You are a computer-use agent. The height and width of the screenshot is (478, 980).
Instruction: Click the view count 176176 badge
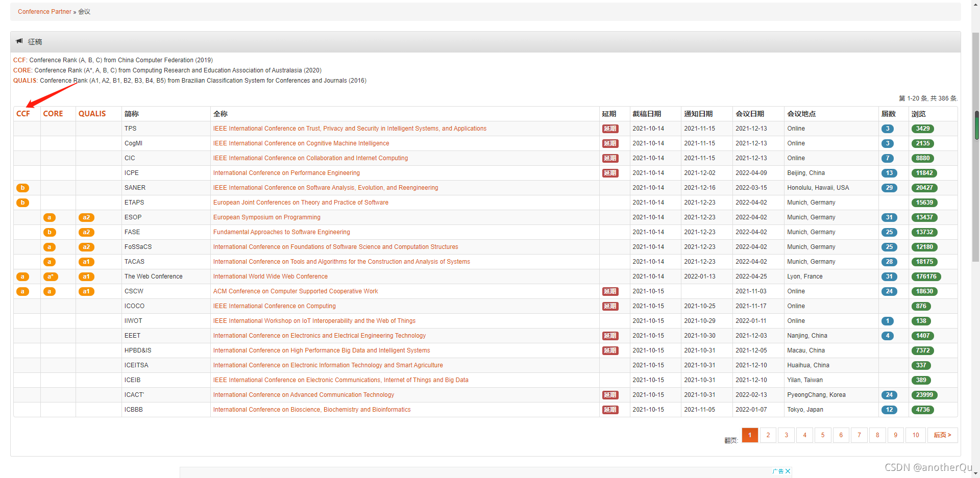tap(926, 276)
